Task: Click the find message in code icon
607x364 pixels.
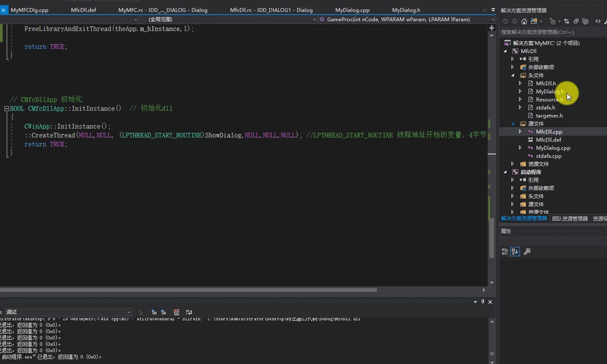Action: 142,312
